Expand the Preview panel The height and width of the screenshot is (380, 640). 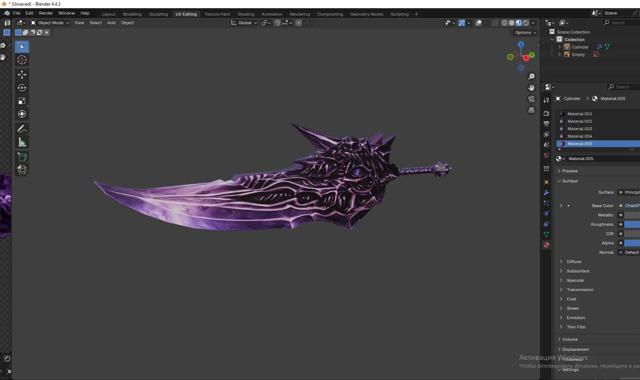[x=570, y=171]
